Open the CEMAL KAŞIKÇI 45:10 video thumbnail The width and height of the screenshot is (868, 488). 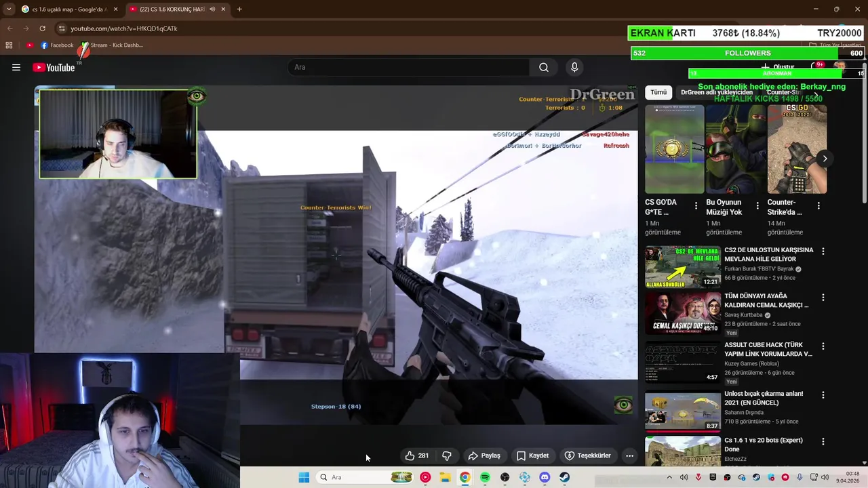[683, 313]
